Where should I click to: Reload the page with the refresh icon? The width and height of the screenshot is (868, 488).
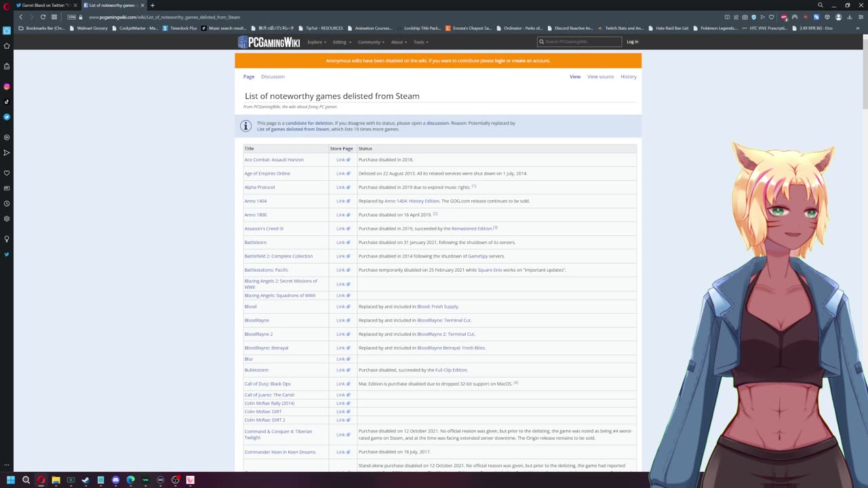click(x=43, y=17)
